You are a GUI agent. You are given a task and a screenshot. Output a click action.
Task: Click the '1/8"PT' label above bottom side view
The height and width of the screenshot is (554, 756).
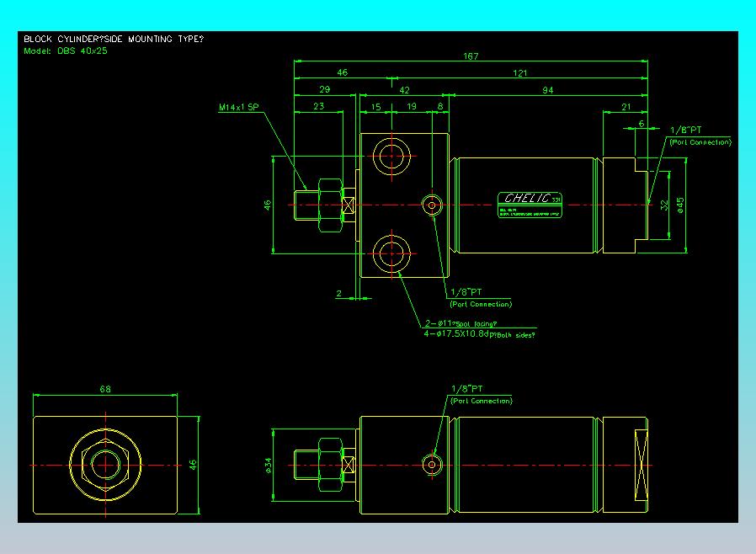[466, 389]
